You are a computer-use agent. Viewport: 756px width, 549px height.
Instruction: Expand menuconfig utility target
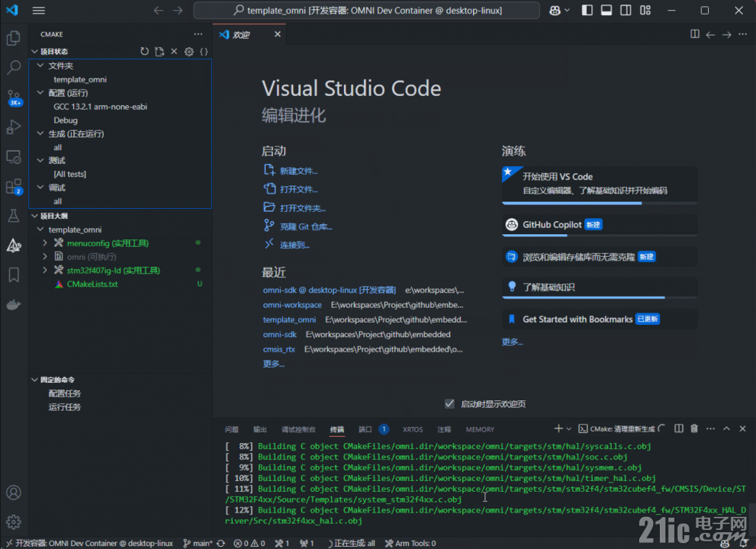click(x=45, y=243)
